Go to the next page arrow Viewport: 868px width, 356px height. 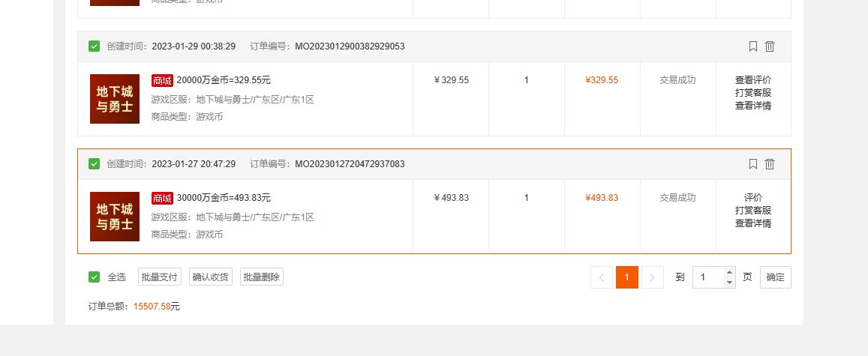pos(652,277)
